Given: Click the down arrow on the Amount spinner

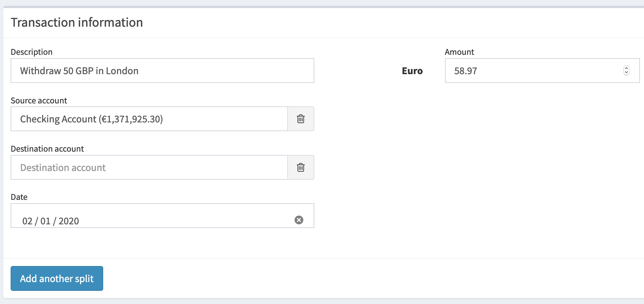Looking at the screenshot, I should click(x=626, y=72).
